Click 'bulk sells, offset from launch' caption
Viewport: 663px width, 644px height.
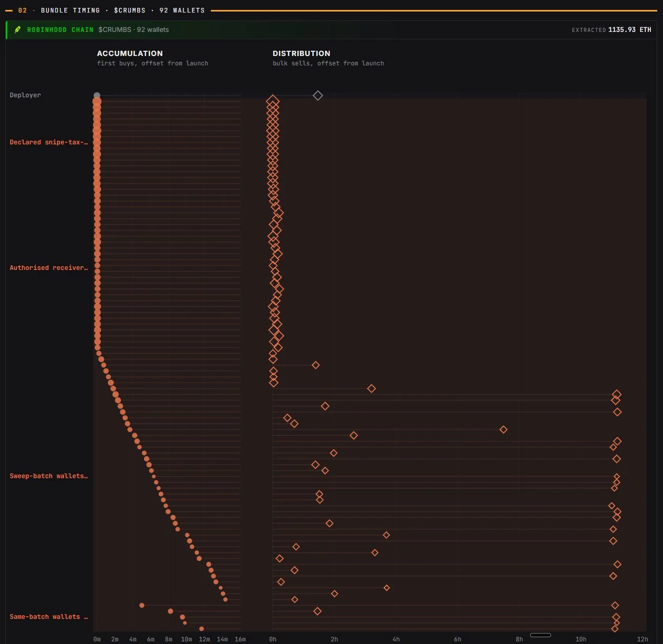coord(329,63)
